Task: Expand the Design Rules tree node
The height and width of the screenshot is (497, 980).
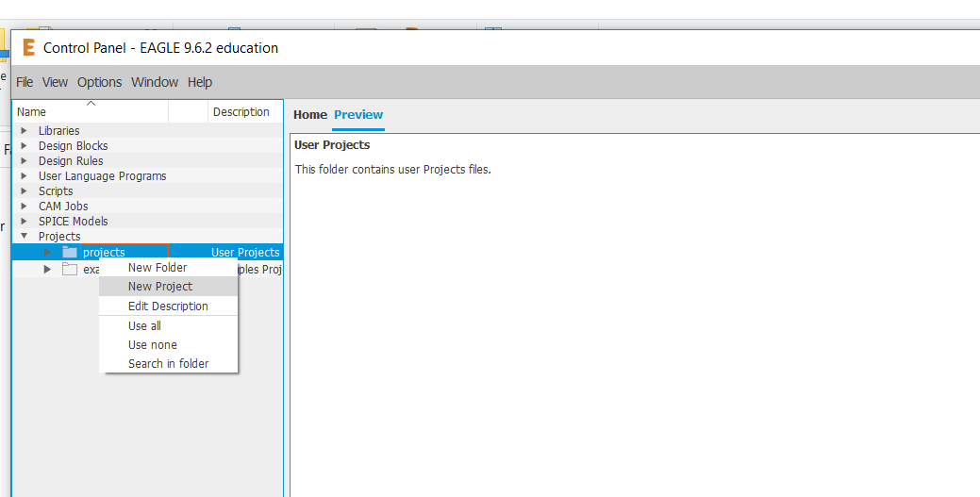Action: click(25, 160)
